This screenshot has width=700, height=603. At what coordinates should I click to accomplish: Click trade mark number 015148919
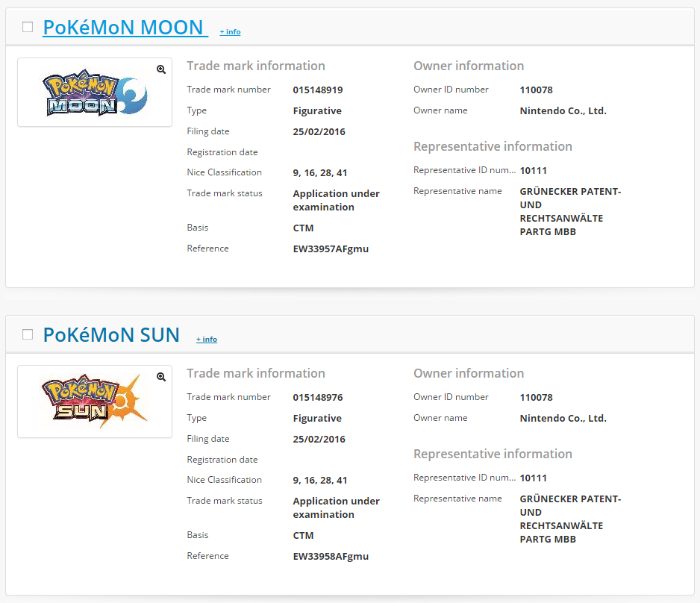pyautogui.click(x=319, y=89)
